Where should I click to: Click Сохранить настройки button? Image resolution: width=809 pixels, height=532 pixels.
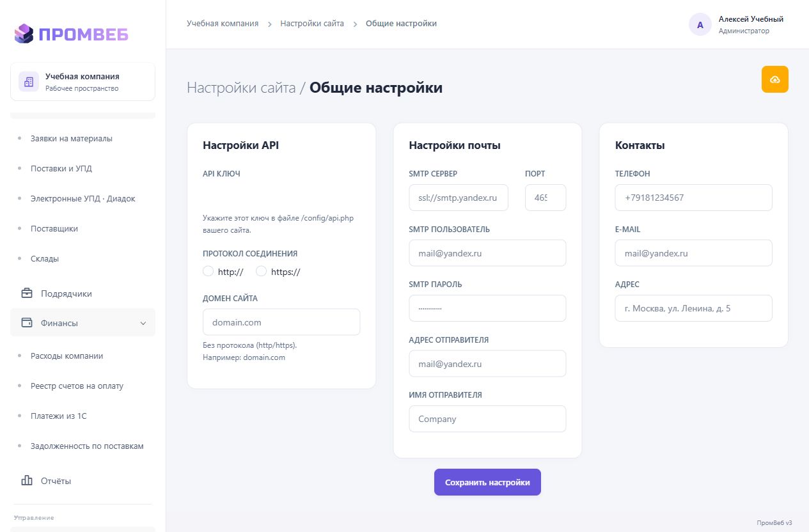pyautogui.click(x=487, y=482)
